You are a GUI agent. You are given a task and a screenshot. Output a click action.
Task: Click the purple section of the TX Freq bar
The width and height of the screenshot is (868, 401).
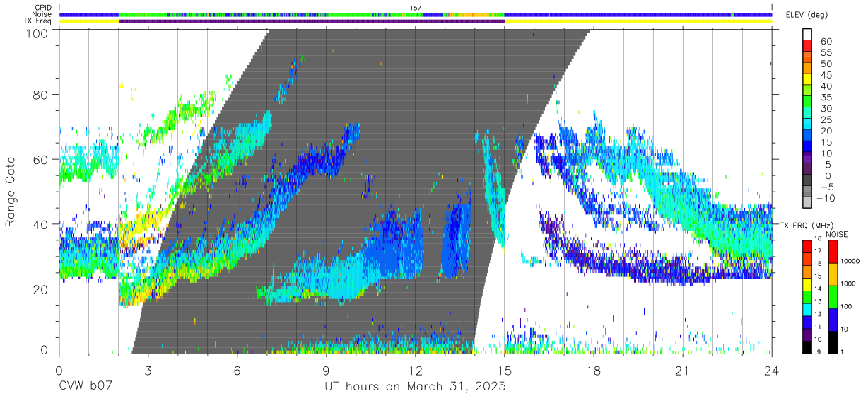312,21
